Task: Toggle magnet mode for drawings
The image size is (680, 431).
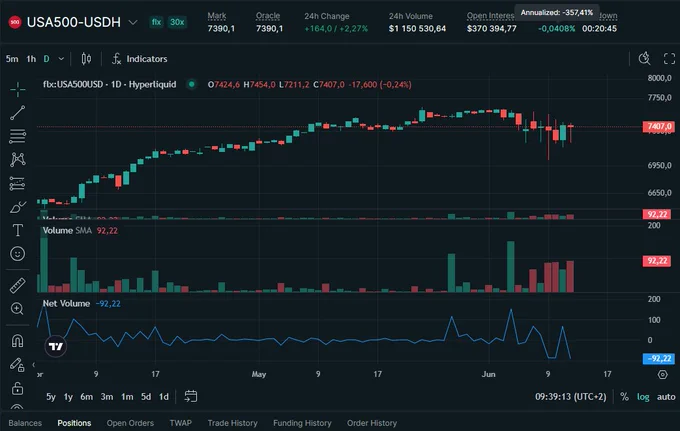Action: tap(17, 341)
